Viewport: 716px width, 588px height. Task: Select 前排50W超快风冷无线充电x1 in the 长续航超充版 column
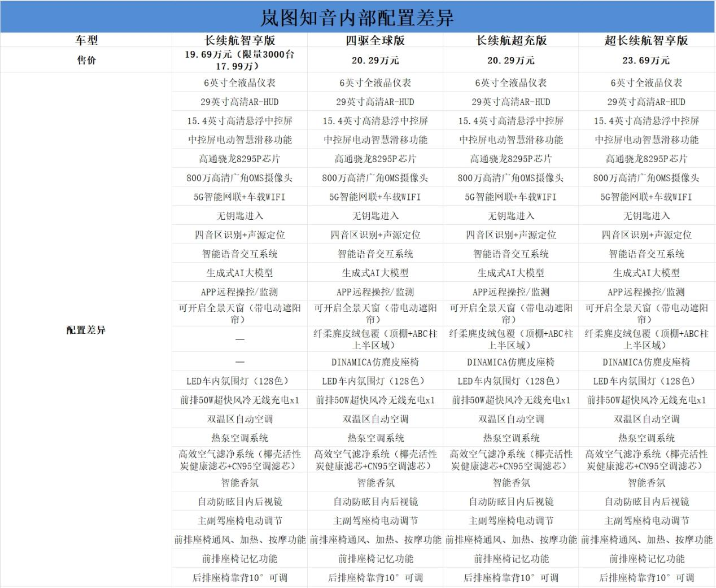511,400
